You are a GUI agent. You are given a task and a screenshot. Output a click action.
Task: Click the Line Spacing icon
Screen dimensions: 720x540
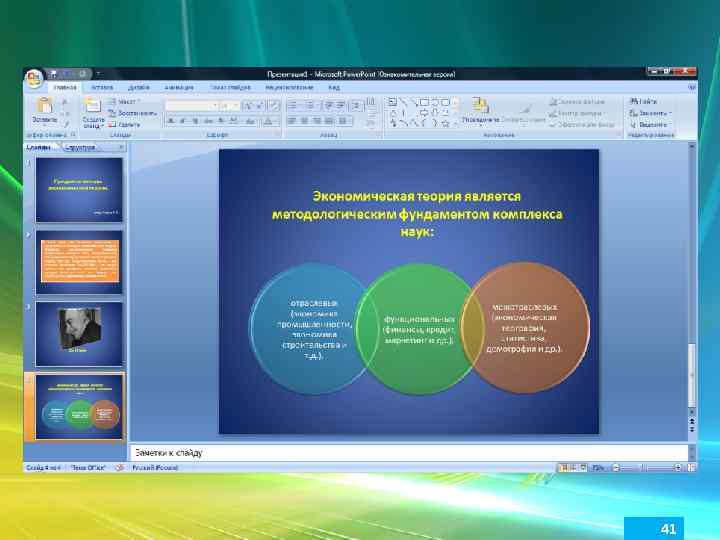(x=356, y=106)
